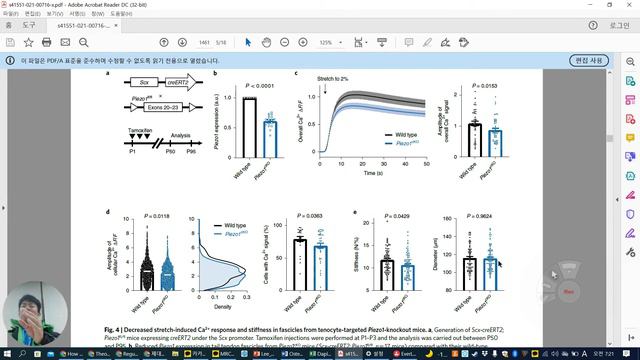The image size is (640, 360).
Task: Print the document with the printer icon
Action: pos(47,42)
